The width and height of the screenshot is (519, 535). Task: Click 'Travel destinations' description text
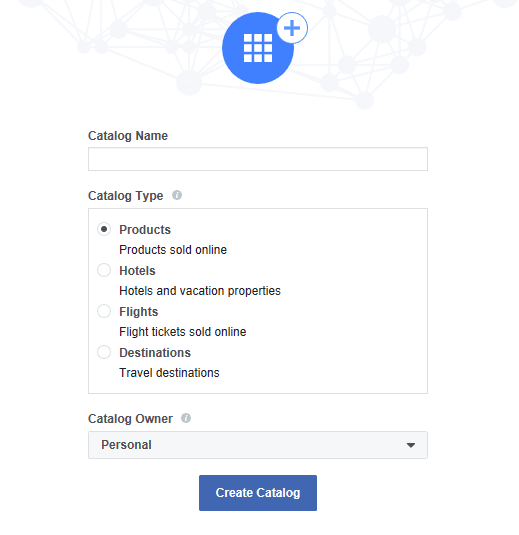[169, 373]
